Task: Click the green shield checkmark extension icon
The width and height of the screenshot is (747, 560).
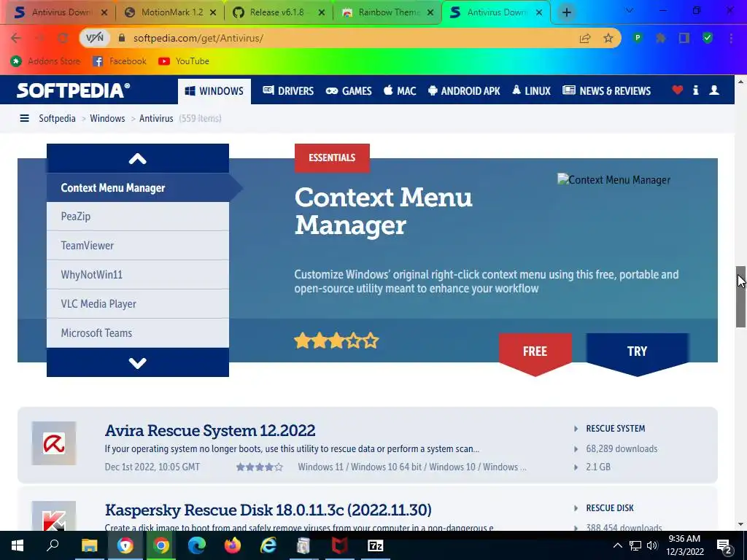Action: tap(708, 38)
